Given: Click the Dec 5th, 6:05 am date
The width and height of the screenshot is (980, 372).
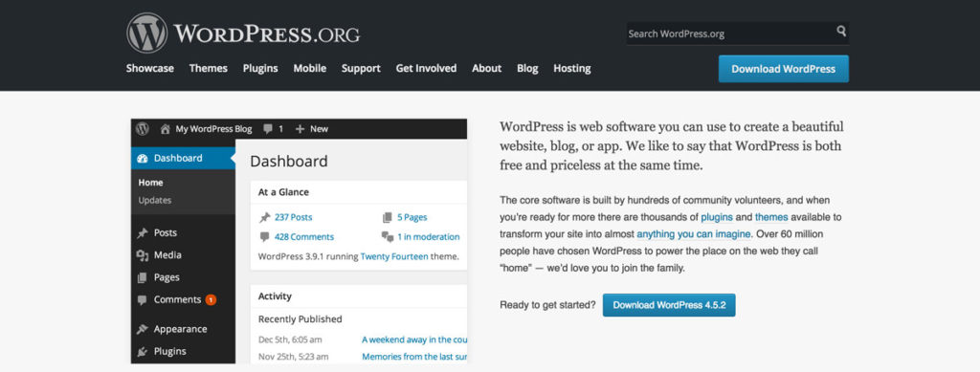Looking at the screenshot, I should tap(290, 340).
